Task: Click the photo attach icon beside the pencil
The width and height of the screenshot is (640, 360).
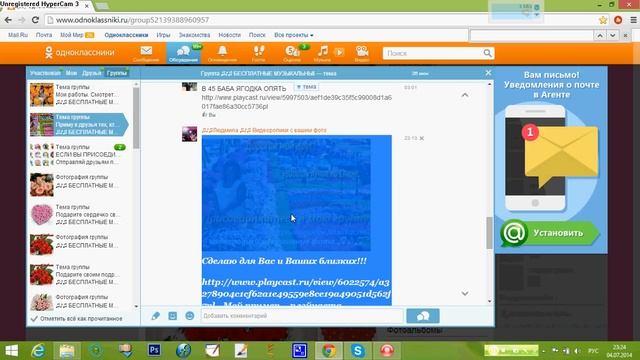Action: 173,316
